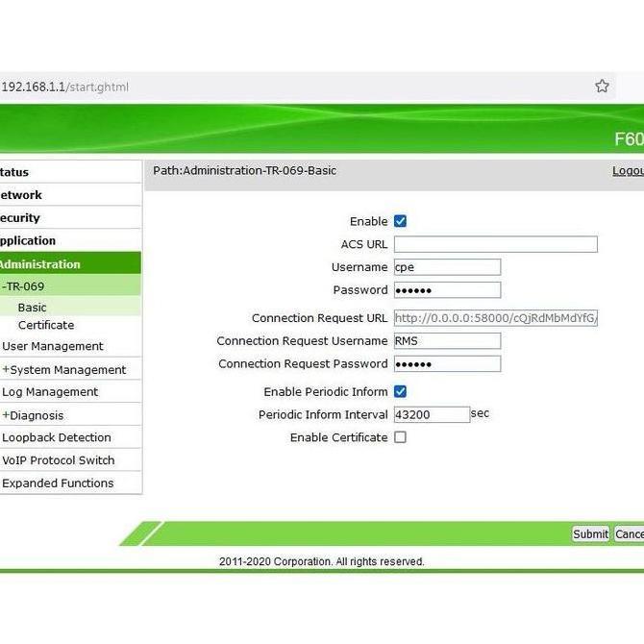644x644 pixels.
Task: Click the Logout link
Action: (x=628, y=171)
